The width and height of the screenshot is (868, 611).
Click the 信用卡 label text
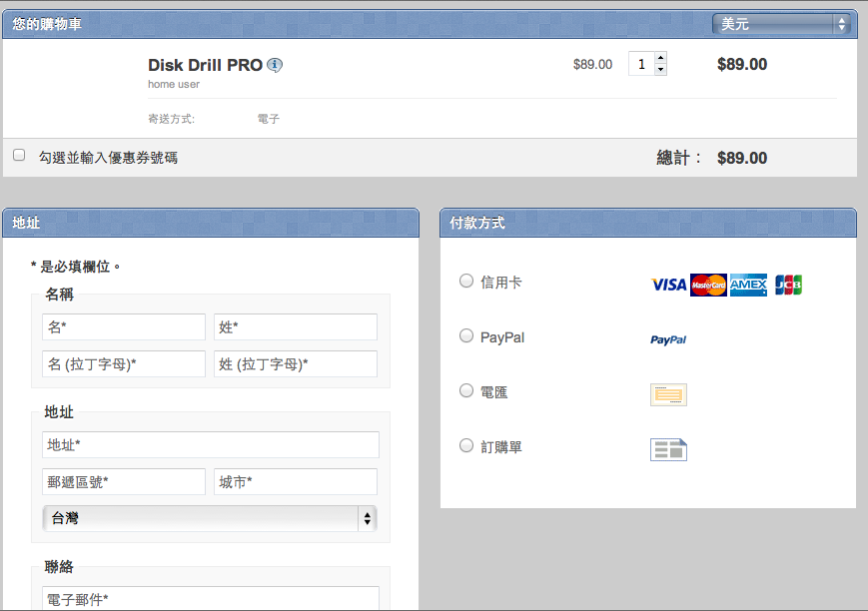[x=501, y=283]
